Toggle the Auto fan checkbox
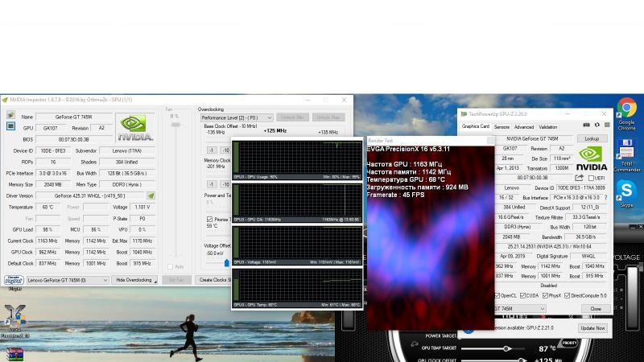This screenshot has height=362, width=644. pyautogui.click(x=170, y=267)
